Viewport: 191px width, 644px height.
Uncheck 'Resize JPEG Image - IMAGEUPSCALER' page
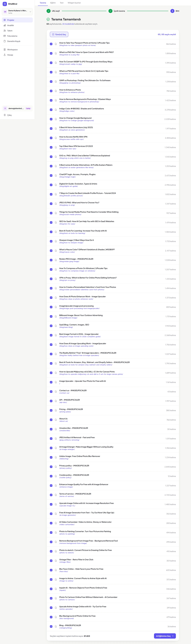coord(51,260)
